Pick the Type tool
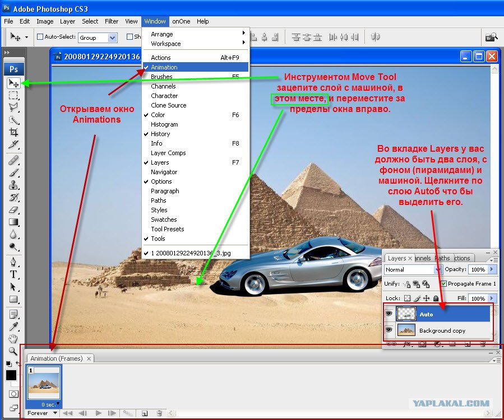Screen dimensions: 504x420 coord(13,274)
